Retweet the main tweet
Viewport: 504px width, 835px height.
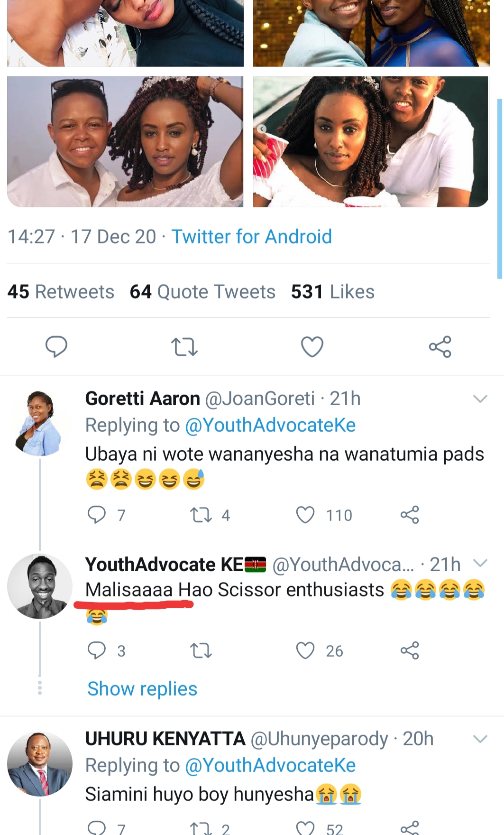(184, 347)
